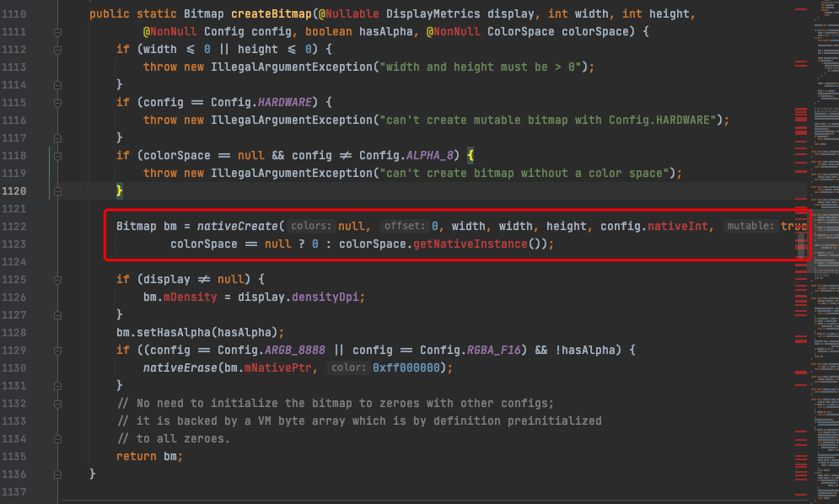Click the code minimap on the right
The height and width of the screenshot is (504, 839).
(826, 252)
